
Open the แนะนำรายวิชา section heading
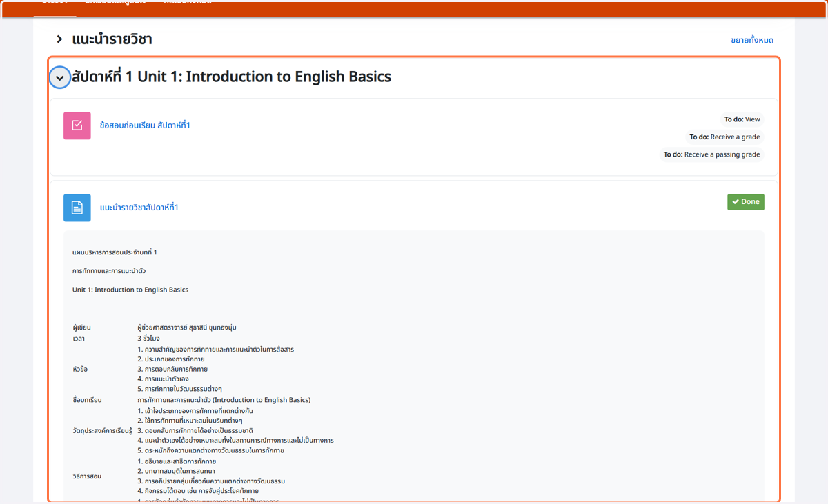click(x=112, y=39)
